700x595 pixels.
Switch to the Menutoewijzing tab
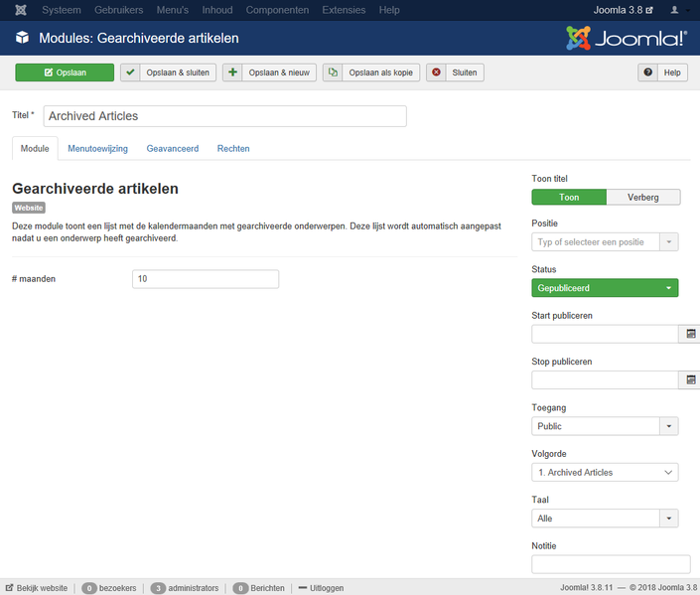coord(97,148)
